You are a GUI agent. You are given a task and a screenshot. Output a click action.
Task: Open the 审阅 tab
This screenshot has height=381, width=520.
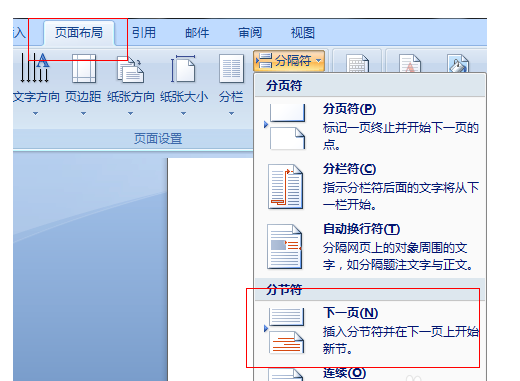250,33
